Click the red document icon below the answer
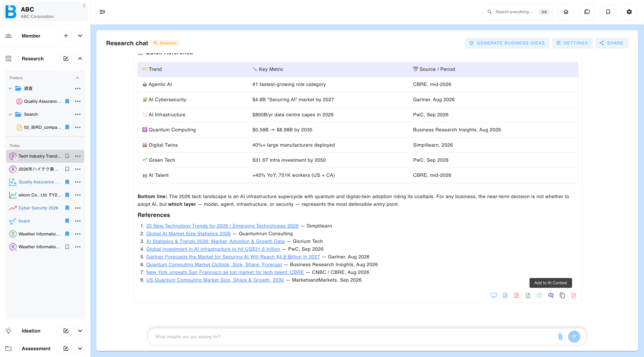Screen dimensions: 644x357 tap(574, 295)
